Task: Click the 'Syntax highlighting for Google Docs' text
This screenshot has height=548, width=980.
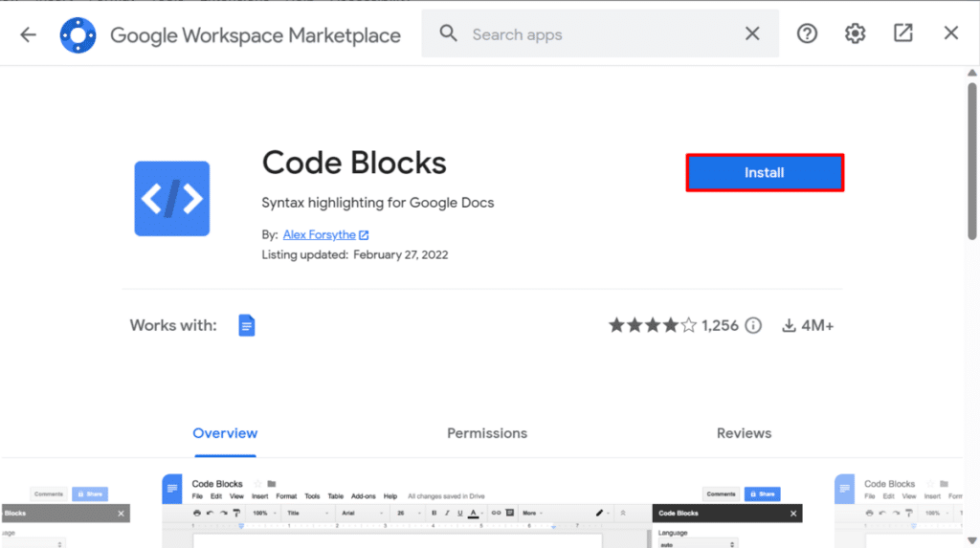Action: point(377,203)
